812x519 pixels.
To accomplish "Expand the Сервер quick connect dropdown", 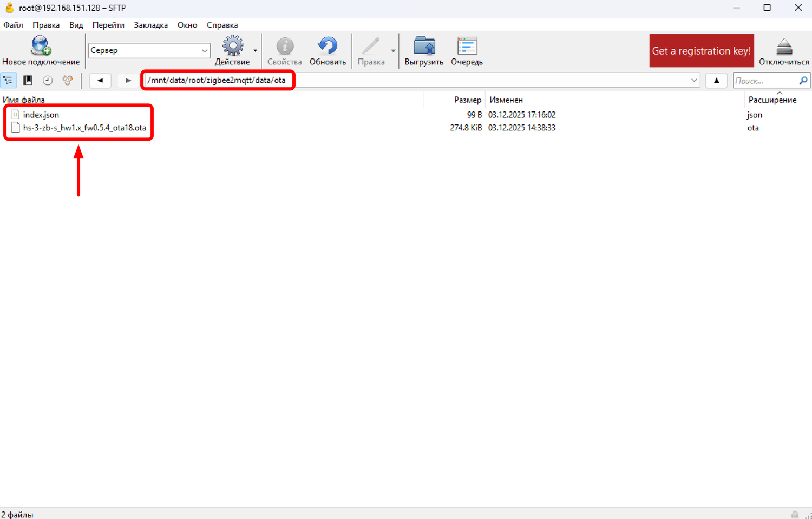I will click(x=205, y=51).
